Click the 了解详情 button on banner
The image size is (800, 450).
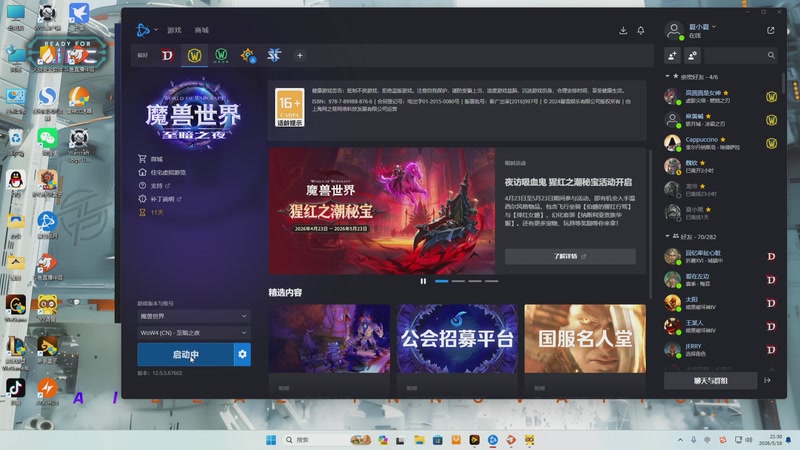pos(570,256)
